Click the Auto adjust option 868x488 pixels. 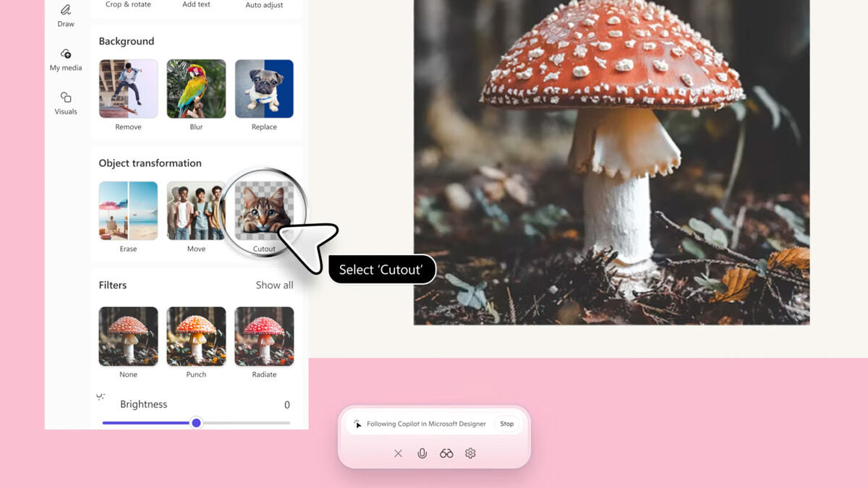pyautogui.click(x=264, y=4)
